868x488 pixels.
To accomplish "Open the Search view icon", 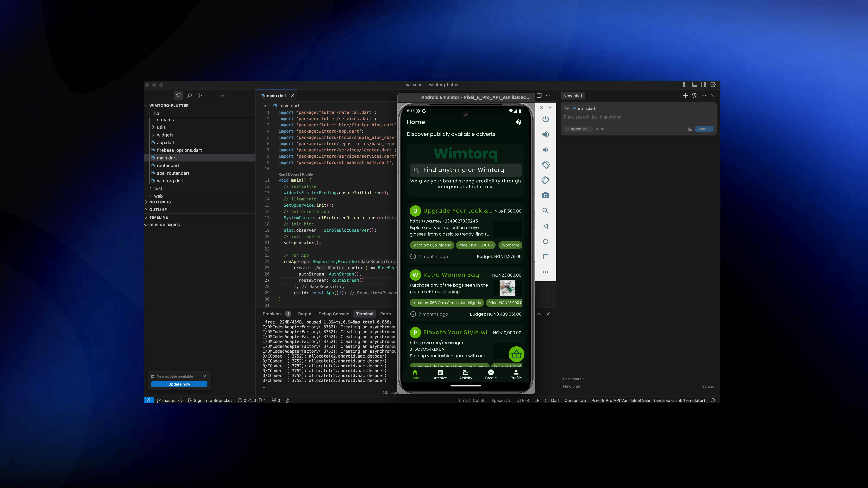I will 189,96.
